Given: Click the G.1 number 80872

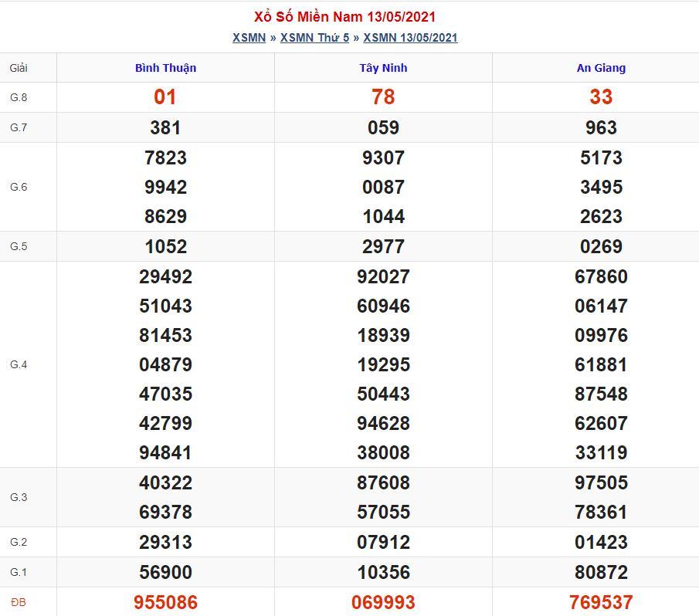Looking at the screenshot, I should (x=601, y=572).
